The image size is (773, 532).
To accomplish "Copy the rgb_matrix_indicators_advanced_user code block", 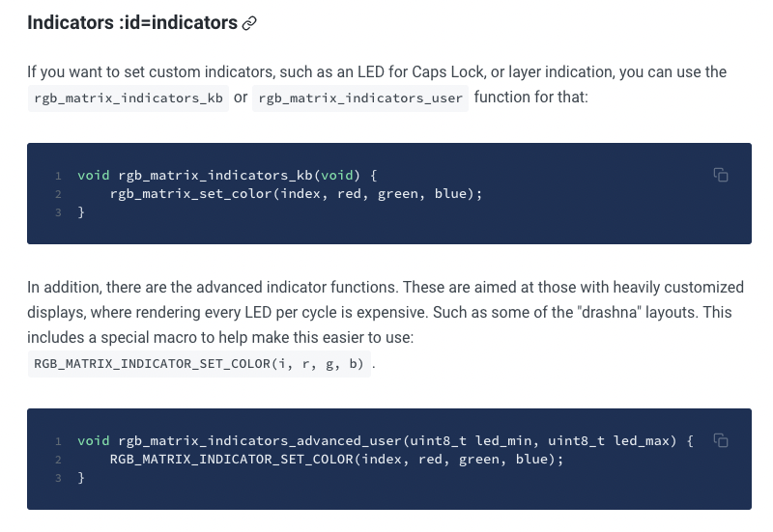I will (x=721, y=440).
